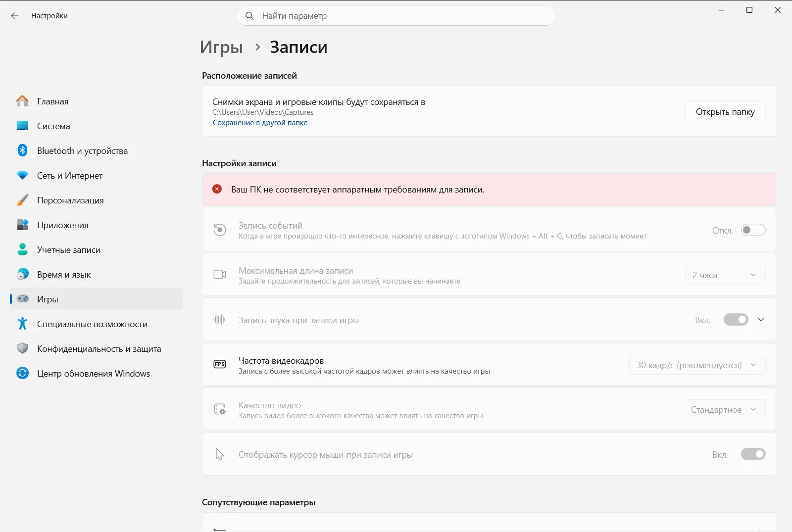
Task: Click the Приложения apps icon
Action: [22, 225]
